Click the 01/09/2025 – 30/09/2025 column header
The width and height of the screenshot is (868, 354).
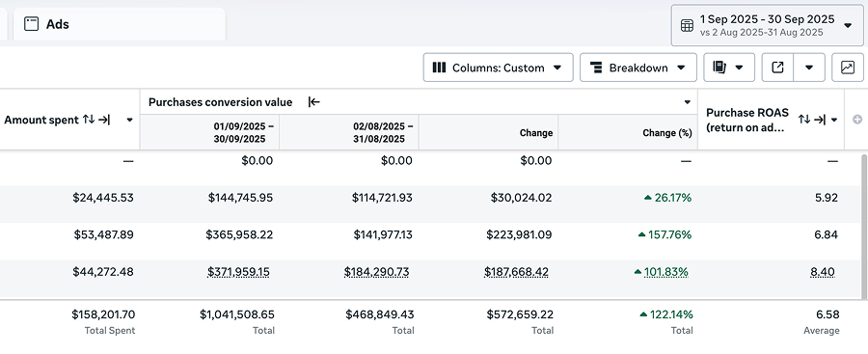(x=210, y=132)
